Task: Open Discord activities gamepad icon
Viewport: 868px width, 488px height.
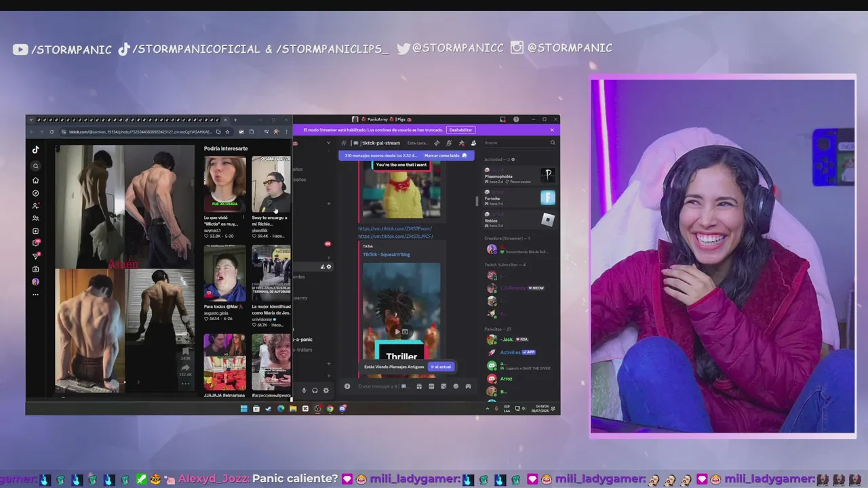Action: (468, 386)
